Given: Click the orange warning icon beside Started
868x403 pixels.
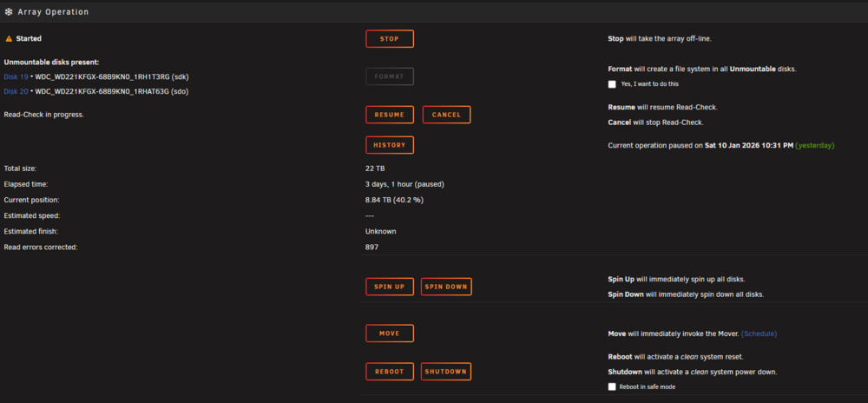Looking at the screenshot, I should [x=9, y=39].
